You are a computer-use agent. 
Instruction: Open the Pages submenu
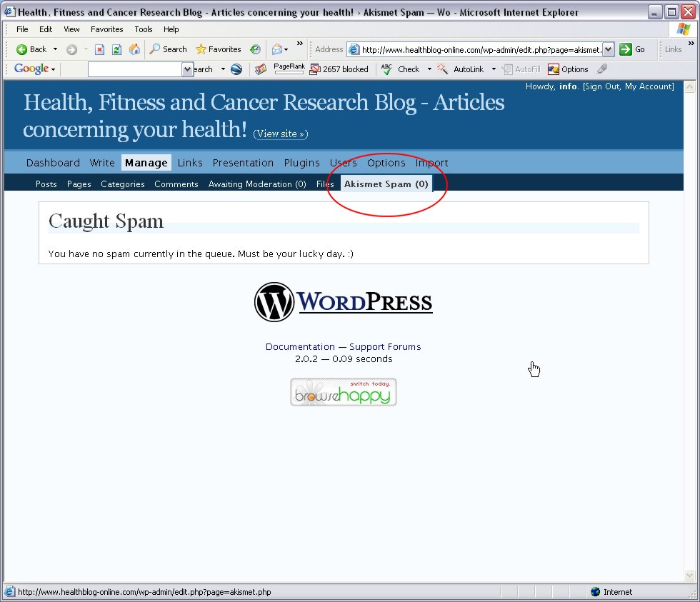click(x=79, y=184)
